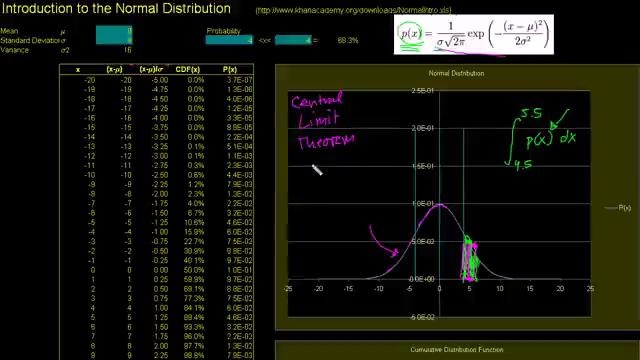Click the -5.0E-02 y-axis label
640x360 pixels.
[422, 317]
